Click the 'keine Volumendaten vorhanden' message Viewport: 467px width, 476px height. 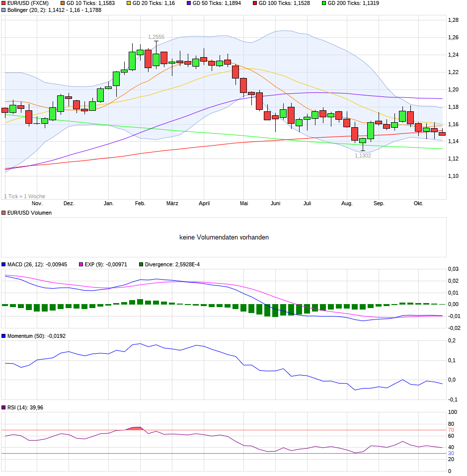tap(224, 238)
